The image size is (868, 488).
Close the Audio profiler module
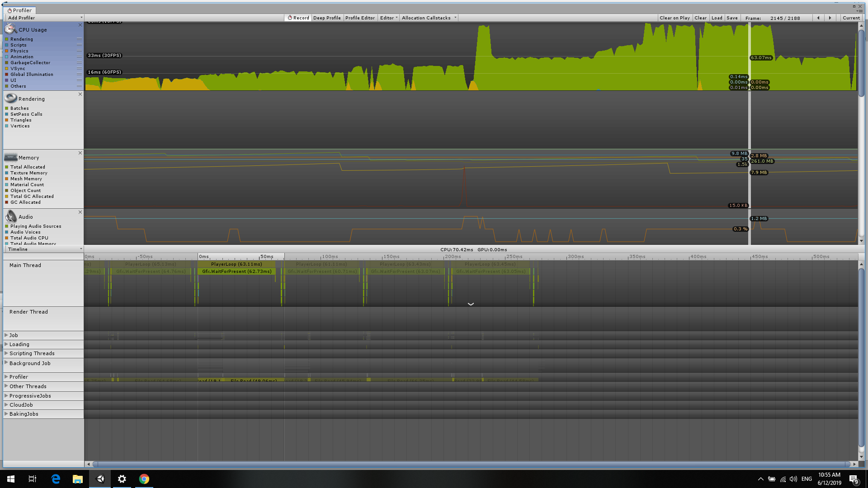point(80,212)
